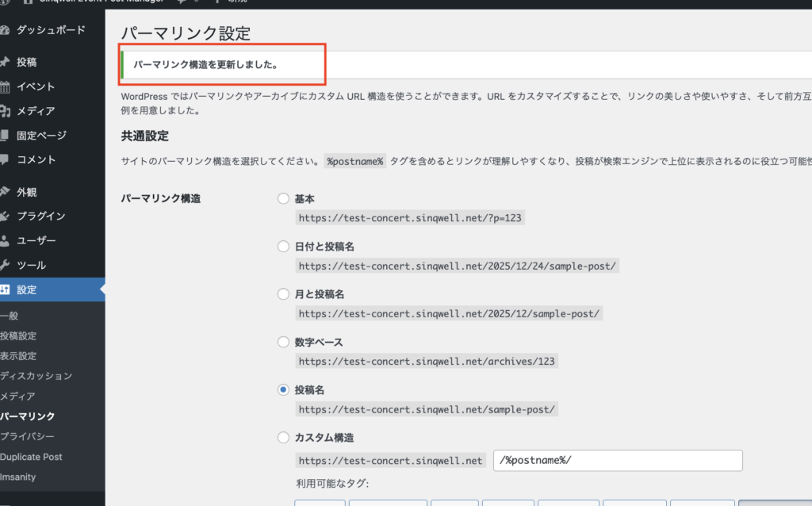Click the media icon beside メディア
Image resolution: width=812 pixels, height=506 pixels.
click(5, 111)
